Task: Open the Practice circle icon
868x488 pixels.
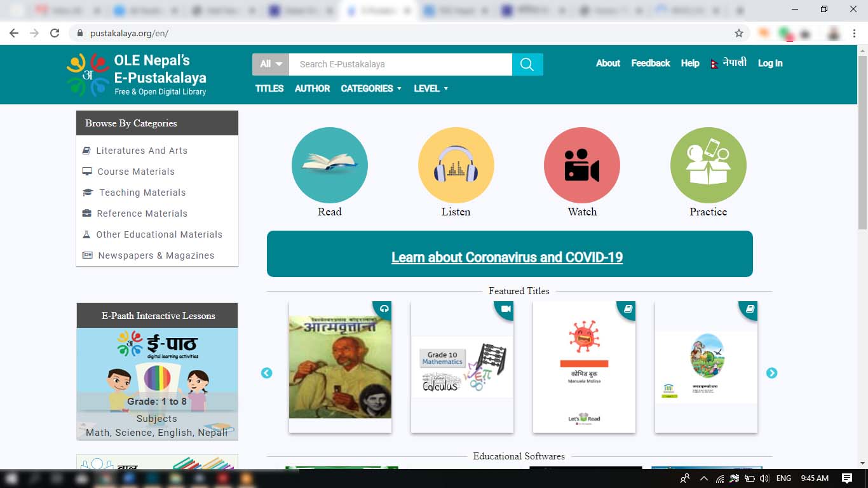Action: 709,165
